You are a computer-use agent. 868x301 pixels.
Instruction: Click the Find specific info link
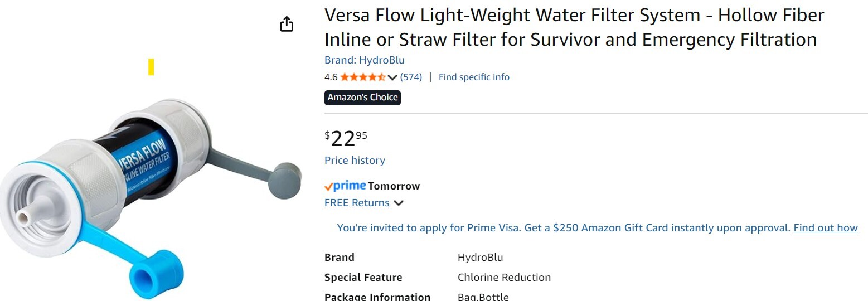click(474, 77)
